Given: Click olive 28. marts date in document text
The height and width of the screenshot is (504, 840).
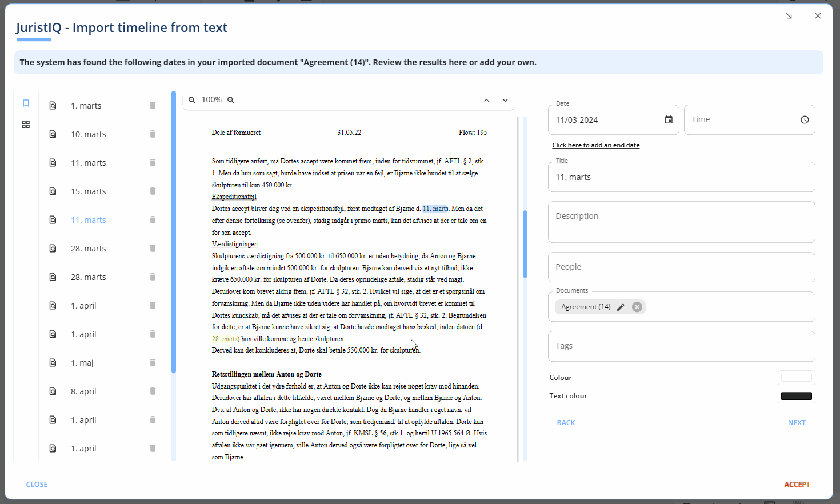Looking at the screenshot, I should [224, 339].
